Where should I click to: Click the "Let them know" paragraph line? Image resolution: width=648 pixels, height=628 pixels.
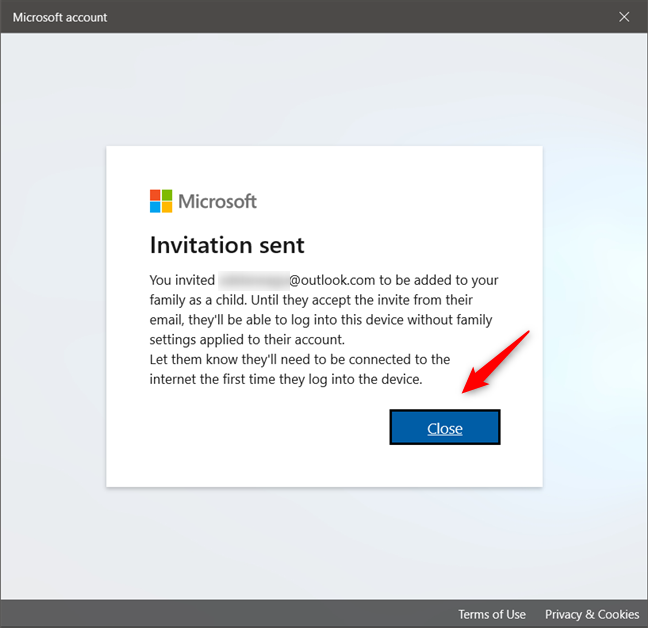pos(300,359)
